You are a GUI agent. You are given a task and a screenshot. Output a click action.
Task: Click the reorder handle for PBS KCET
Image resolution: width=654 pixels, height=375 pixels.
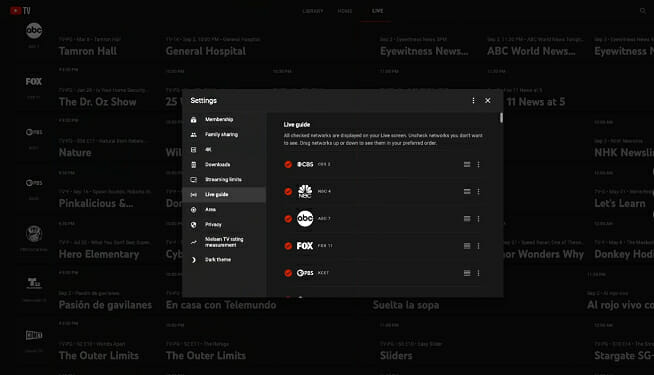(x=467, y=273)
